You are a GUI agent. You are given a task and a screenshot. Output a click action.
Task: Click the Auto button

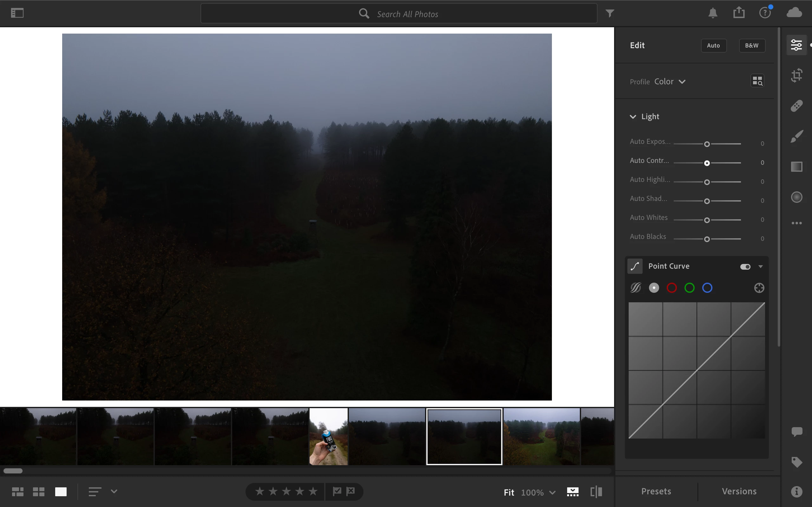pyautogui.click(x=713, y=46)
